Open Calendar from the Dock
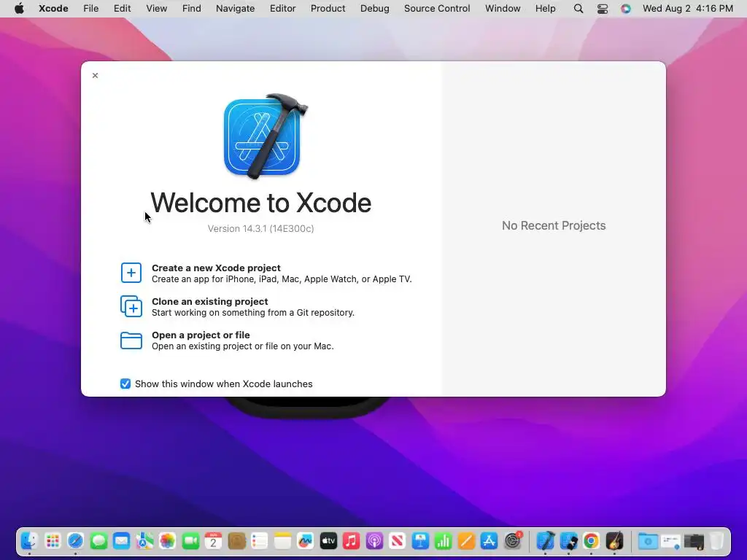 coord(214,541)
